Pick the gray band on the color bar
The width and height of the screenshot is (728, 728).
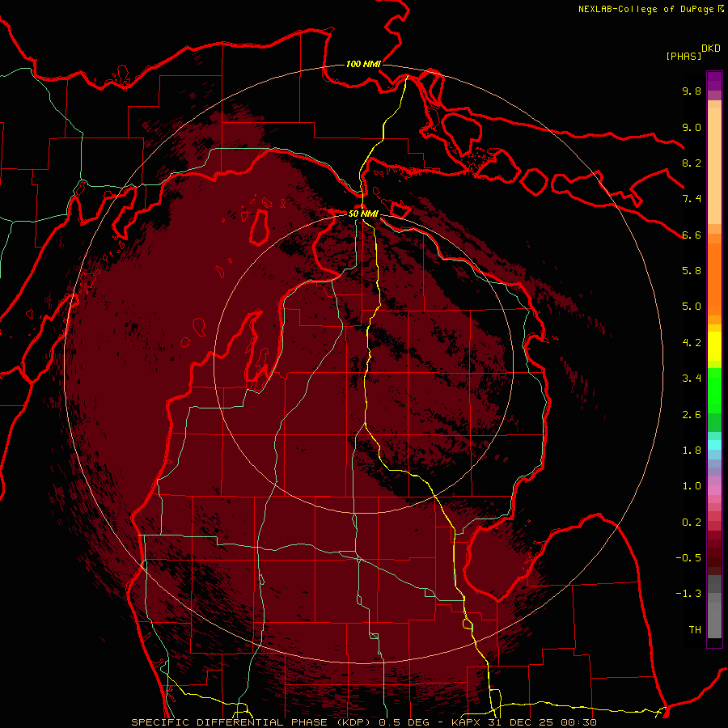714,608
